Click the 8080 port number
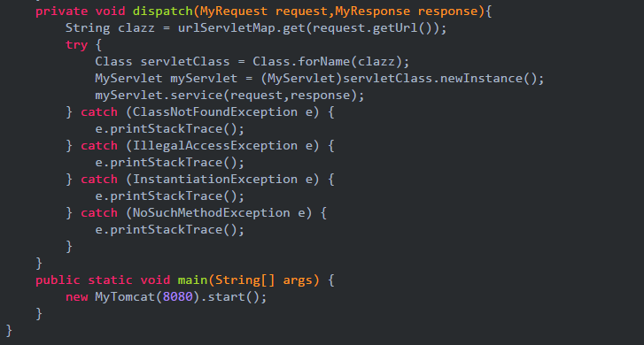 tap(177, 297)
